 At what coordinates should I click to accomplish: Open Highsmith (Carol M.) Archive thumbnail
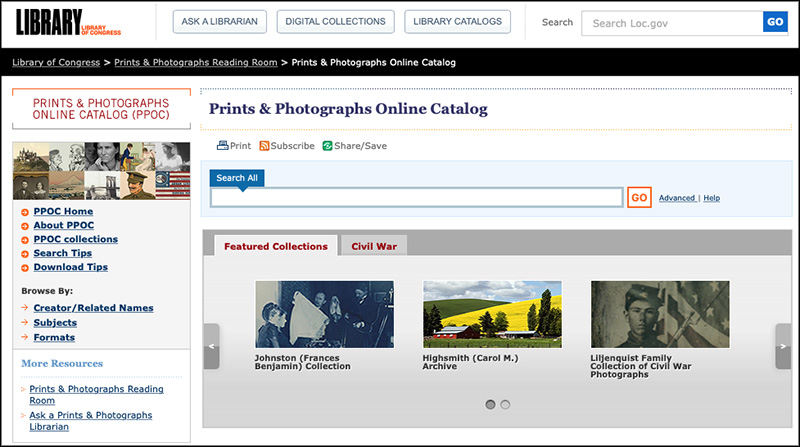click(492, 314)
